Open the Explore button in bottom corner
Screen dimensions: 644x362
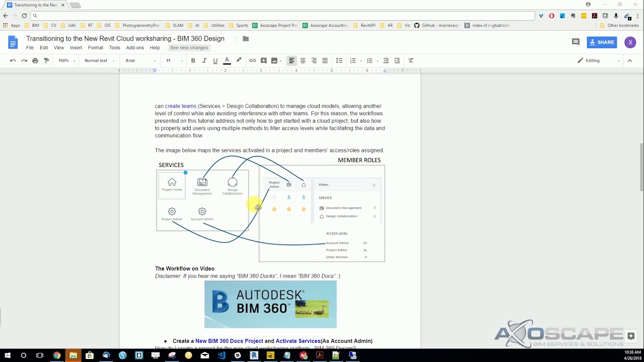631,336
